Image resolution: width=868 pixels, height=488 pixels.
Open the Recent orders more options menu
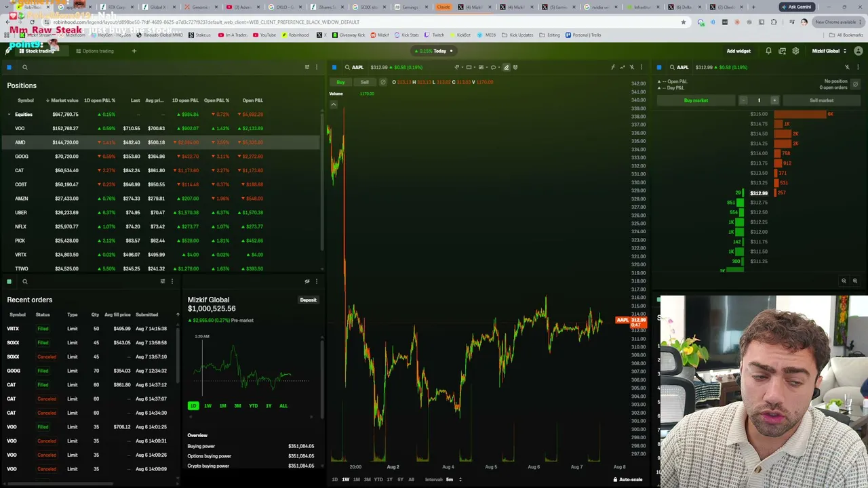172,281
